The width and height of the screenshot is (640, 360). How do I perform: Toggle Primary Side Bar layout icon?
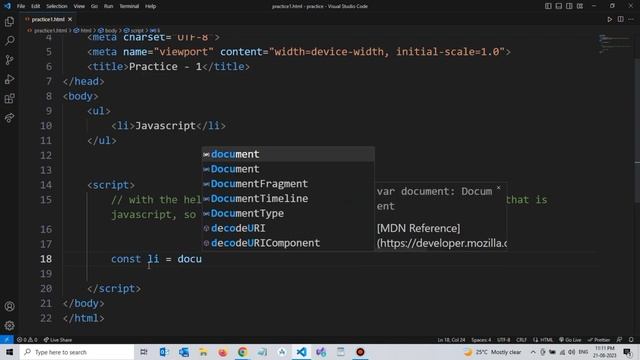click(548, 6)
